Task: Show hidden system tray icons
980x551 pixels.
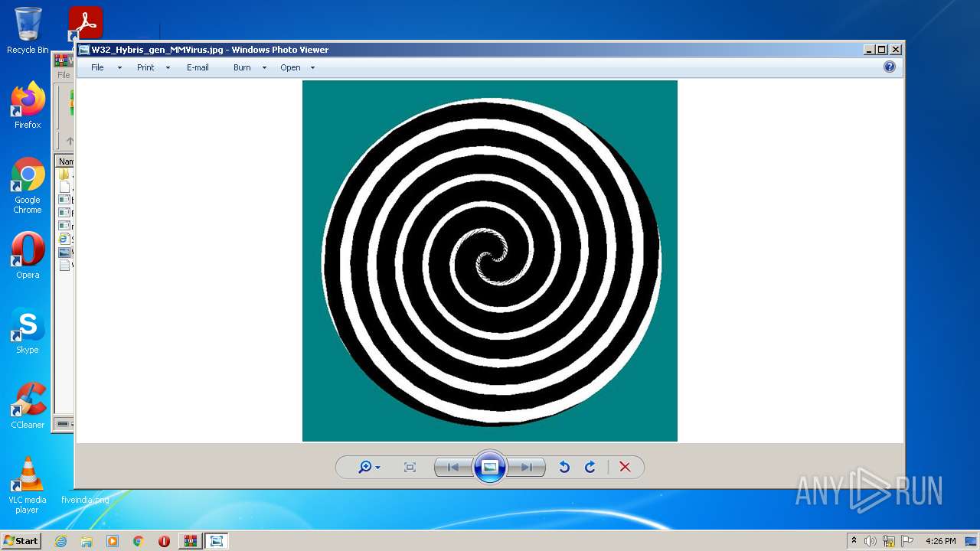Action: click(854, 541)
